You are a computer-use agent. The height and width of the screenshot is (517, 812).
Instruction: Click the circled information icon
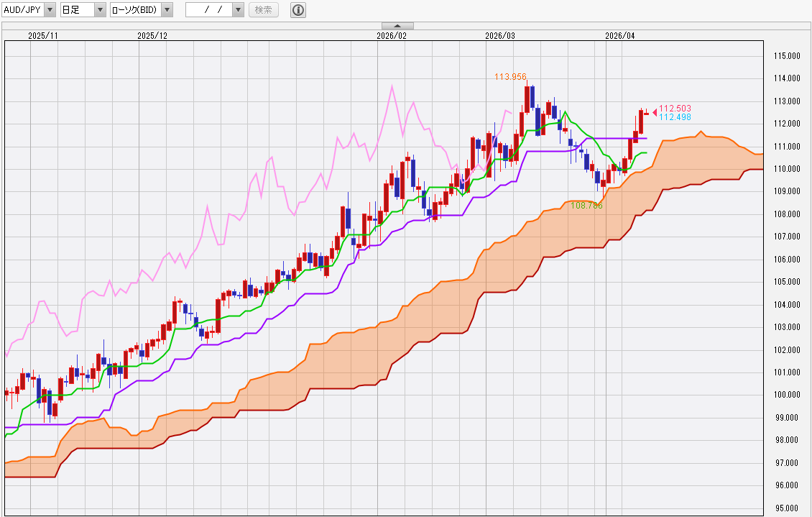coord(298,10)
